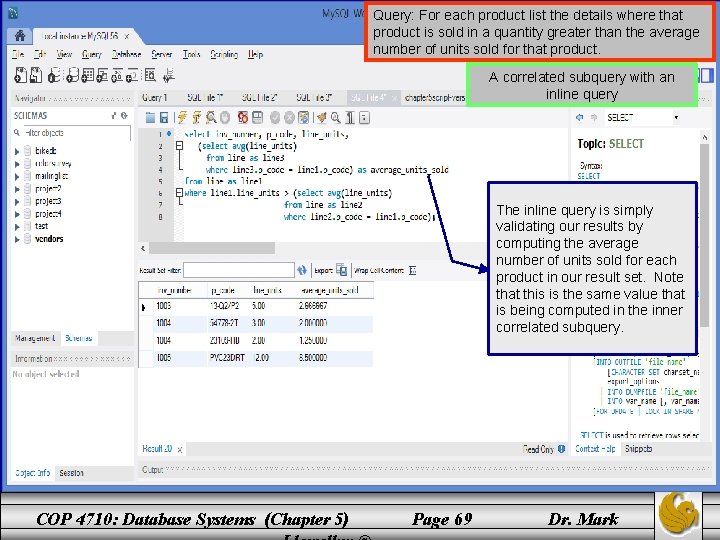This screenshot has height=540, width=720.
Task: Click the Commit transaction icon
Action: 275,118
